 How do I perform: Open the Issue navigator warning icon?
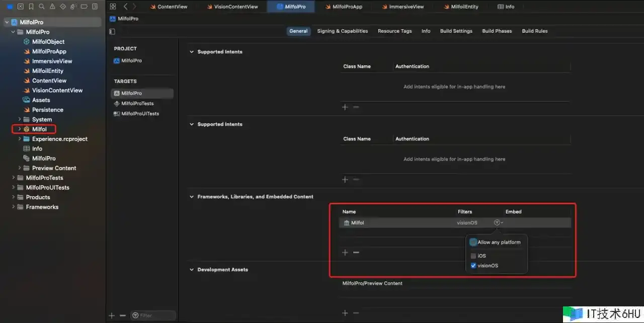52,7
